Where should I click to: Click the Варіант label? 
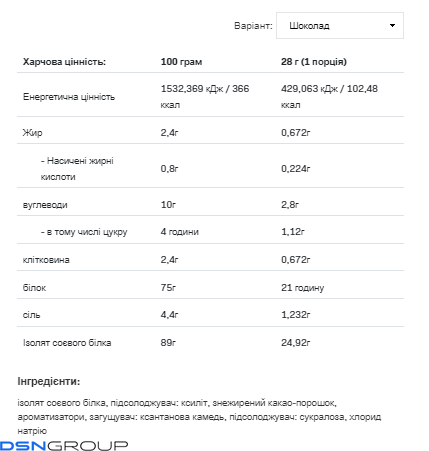(x=253, y=26)
